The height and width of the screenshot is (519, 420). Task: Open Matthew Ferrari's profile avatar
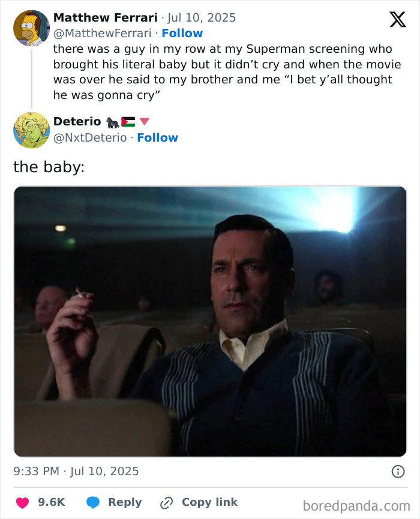pos(31,27)
